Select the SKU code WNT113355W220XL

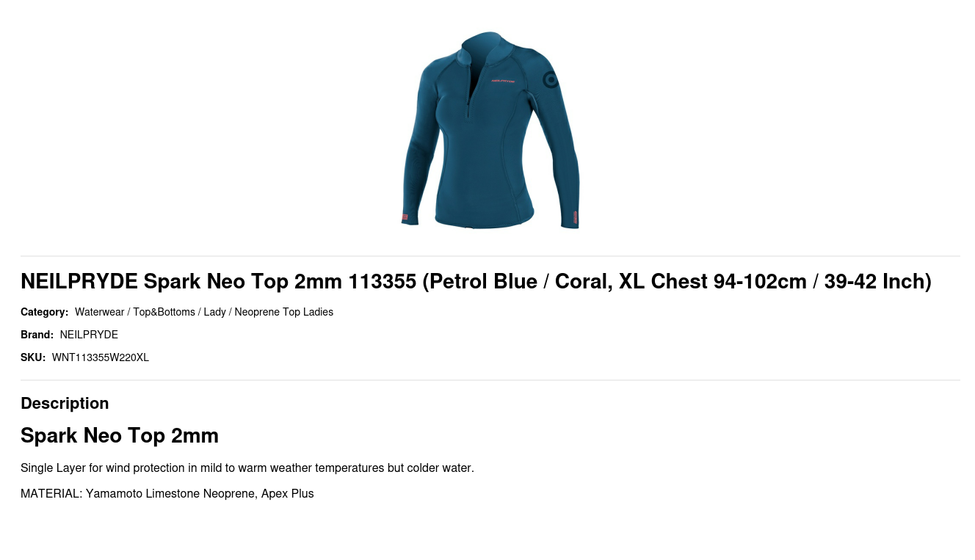[101, 357]
